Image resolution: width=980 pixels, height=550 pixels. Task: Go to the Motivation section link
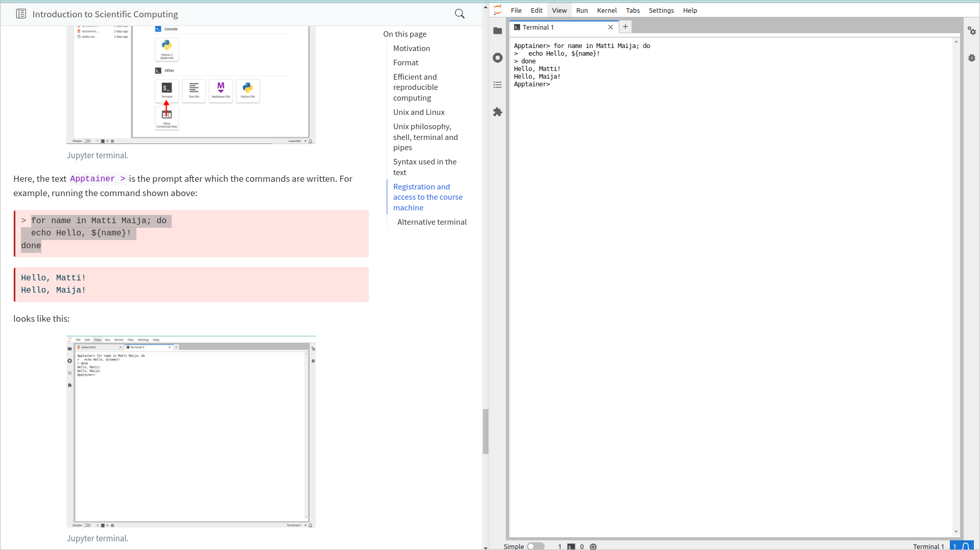[x=411, y=49]
